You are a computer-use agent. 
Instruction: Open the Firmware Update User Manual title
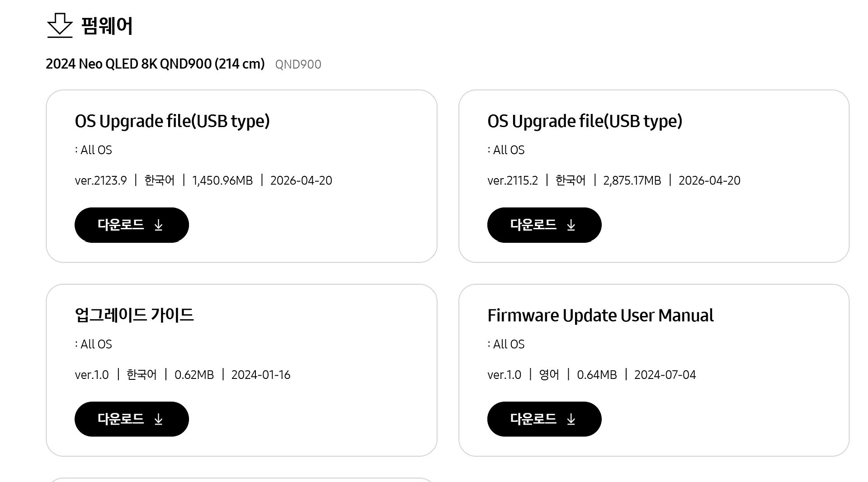point(600,315)
